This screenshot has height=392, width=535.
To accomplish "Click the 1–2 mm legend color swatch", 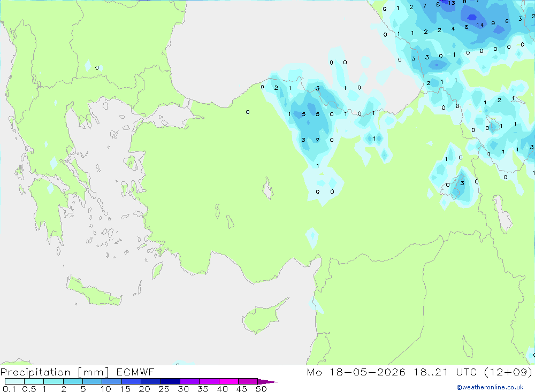I will [53, 381].
